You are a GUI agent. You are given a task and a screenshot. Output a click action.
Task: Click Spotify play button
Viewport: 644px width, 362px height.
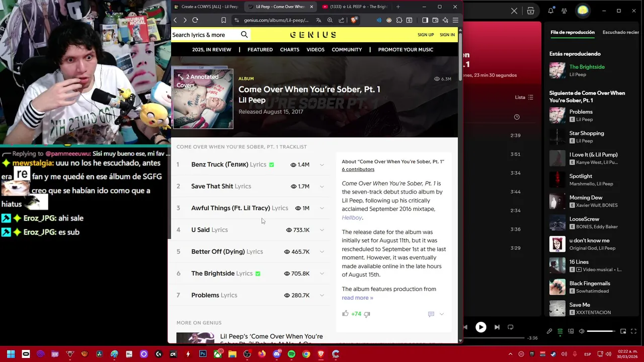(481, 327)
